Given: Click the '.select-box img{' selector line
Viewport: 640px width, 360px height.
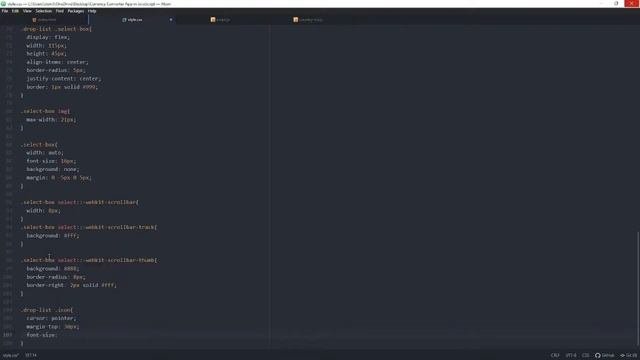Looking at the screenshot, I should pos(46,111).
